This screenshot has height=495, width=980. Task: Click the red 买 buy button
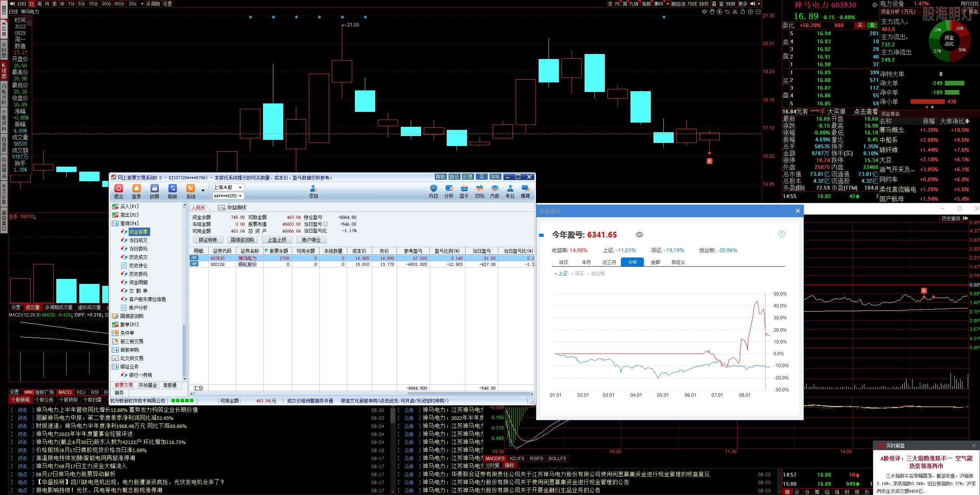(860, 25)
